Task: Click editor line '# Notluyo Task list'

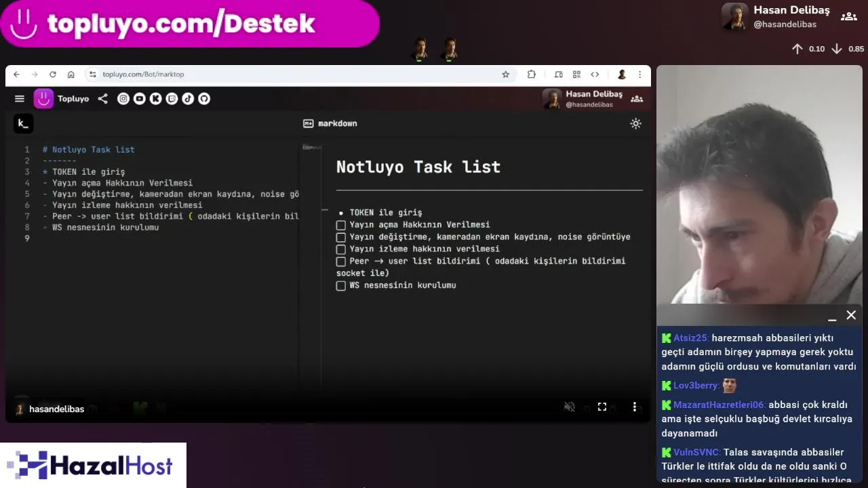Action: pyautogui.click(x=89, y=150)
